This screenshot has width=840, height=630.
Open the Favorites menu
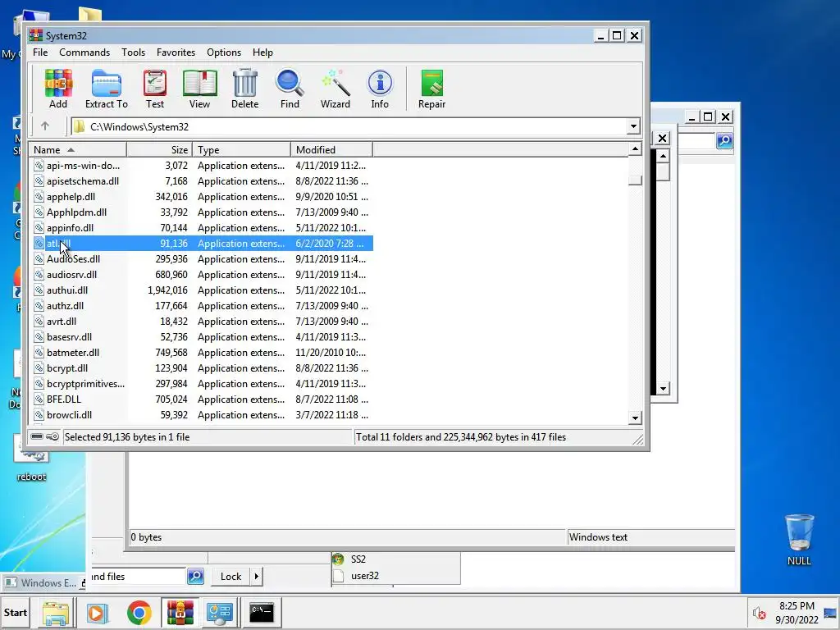pyautogui.click(x=176, y=52)
